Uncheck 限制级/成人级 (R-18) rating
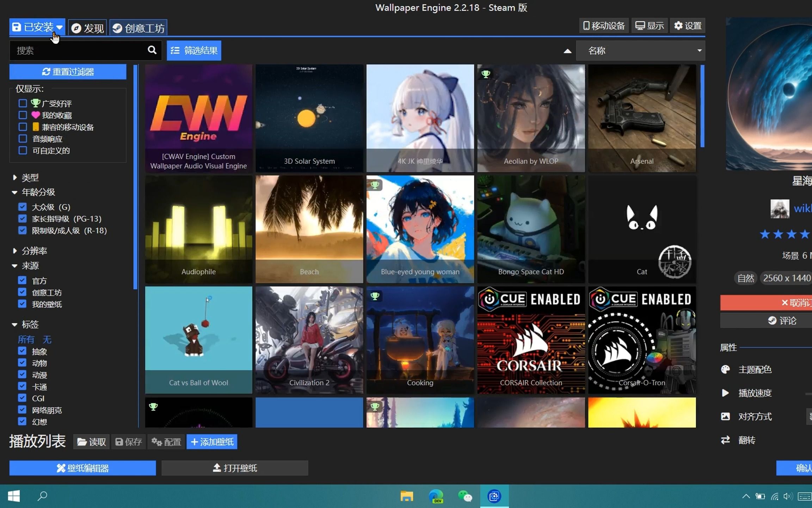Image resolution: width=812 pixels, height=508 pixels. [x=23, y=230]
